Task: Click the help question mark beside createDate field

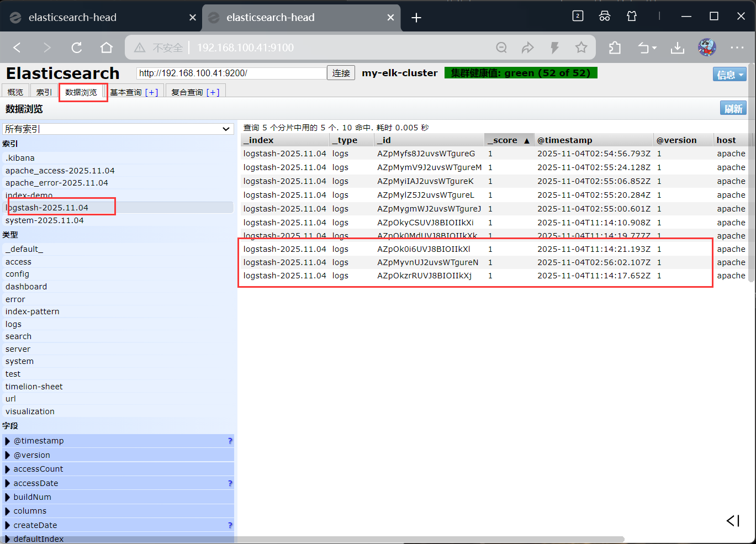Action: click(230, 525)
